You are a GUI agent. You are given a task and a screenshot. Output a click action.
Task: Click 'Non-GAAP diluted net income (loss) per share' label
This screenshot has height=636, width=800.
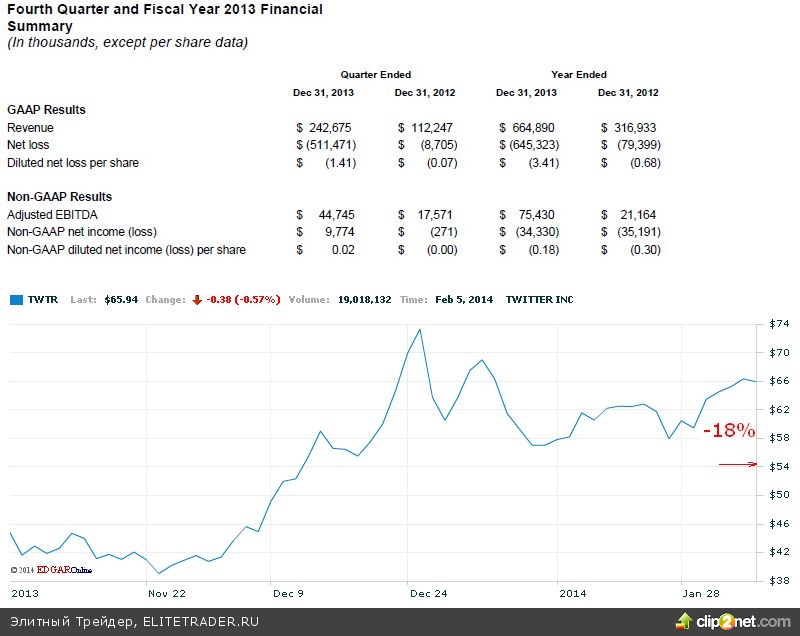[x=127, y=250]
